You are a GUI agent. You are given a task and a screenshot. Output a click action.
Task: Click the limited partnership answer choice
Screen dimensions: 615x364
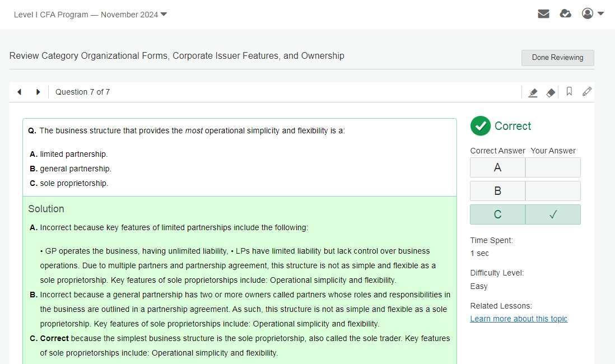[x=73, y=154]
